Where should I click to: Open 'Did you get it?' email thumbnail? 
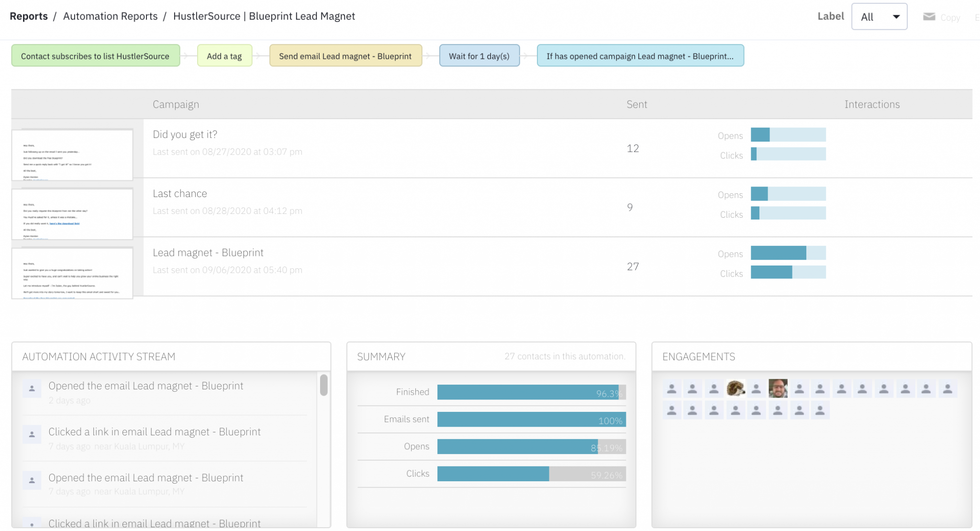point(72,155)
